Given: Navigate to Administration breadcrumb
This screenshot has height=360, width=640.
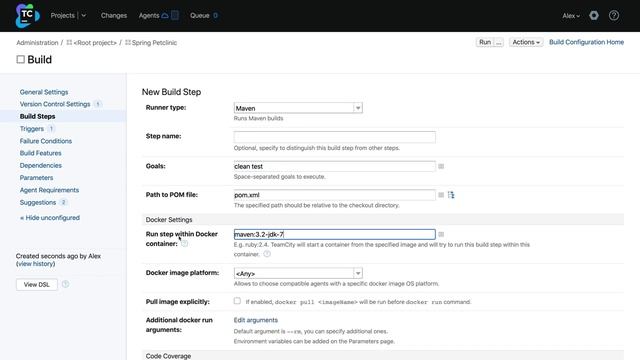Looking at the screenshot, I should pyautogui.click(x=37, y=42).
